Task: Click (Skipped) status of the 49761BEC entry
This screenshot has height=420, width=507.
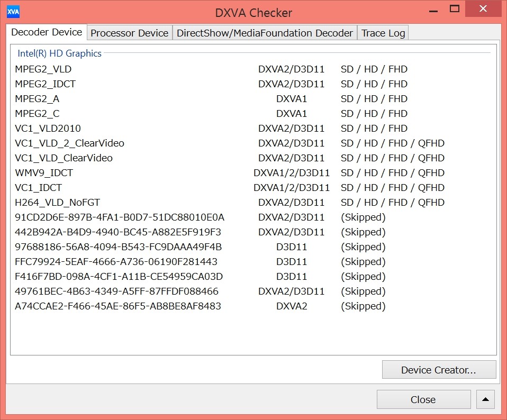Action: [364, 291]
